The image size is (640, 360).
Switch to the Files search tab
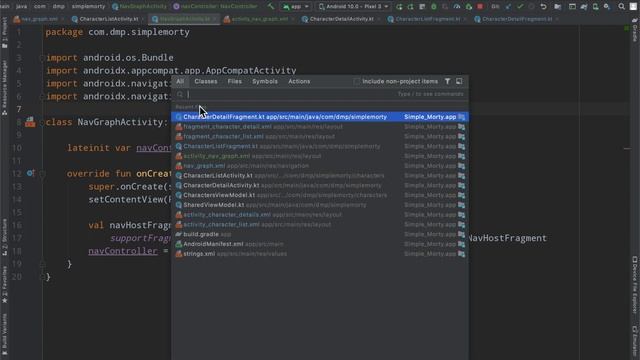coord(234,81)
